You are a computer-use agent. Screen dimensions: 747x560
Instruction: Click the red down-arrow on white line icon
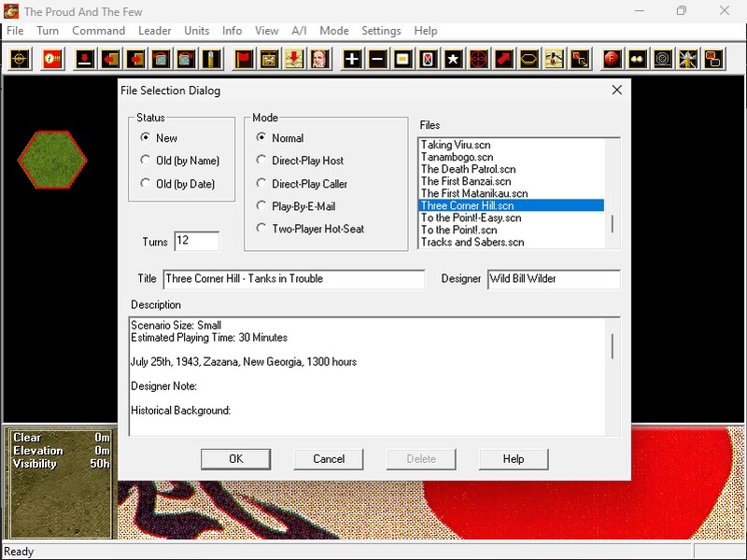click(85, 59)
